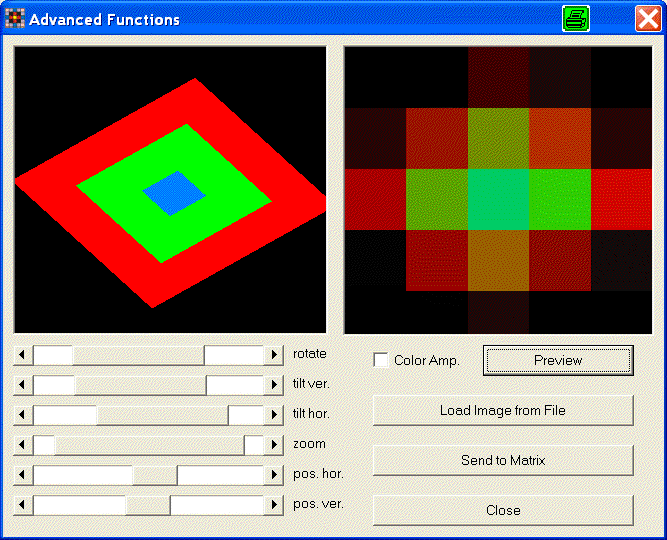Viewport: 667px width, 540px height.
Task: Increase tilt ver. with right arrow
Action: [x=274, y=385]
